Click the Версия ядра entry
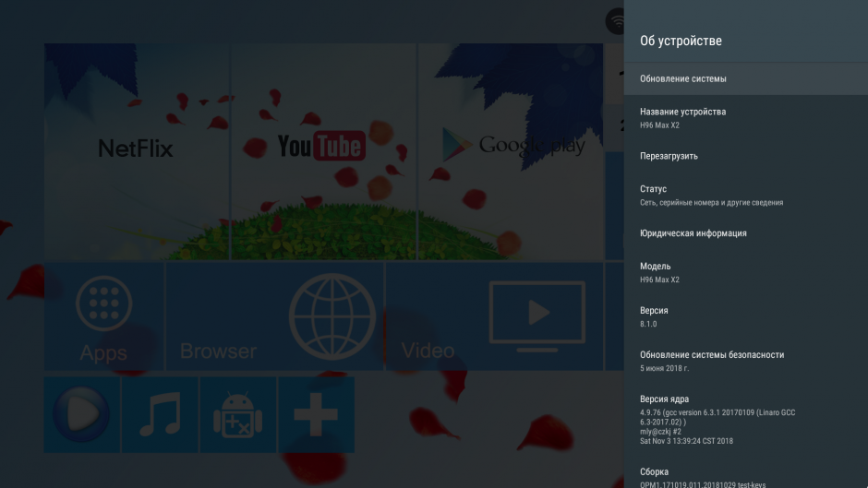Screen dimensions: 868x488 (x=746, y=420)
